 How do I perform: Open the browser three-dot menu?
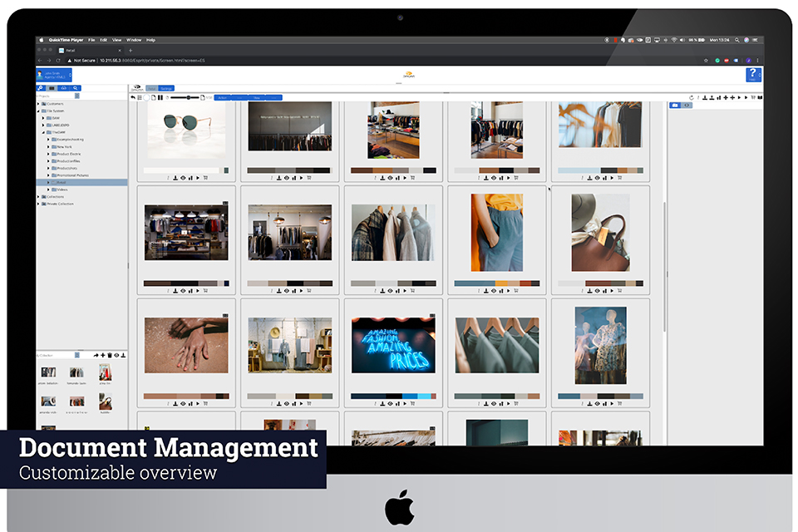757,60
